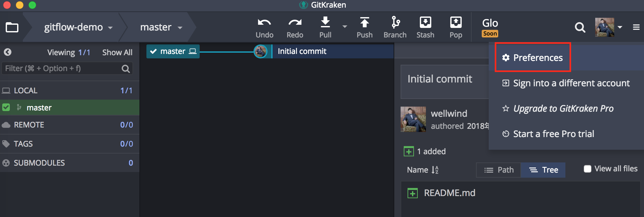Screen dimensions: 644x217
Task: Sort files by Name sort icon
Action: (x=435, y=170)
